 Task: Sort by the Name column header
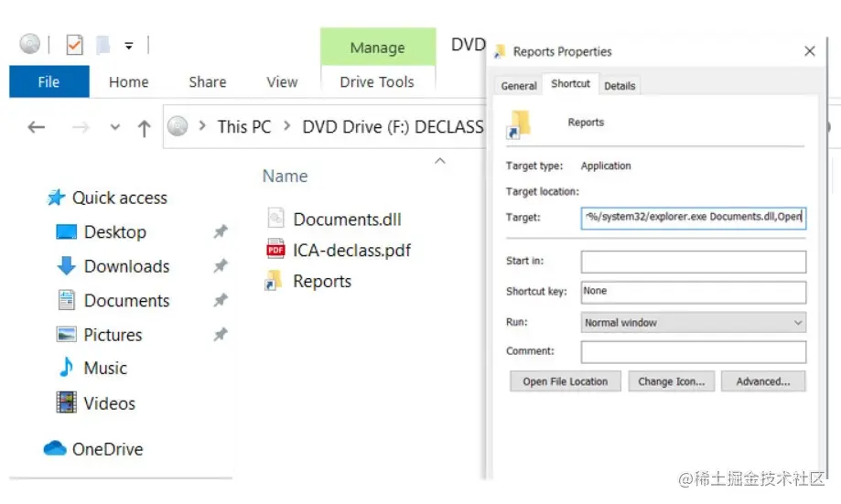pyautogui.click(x=285, y=176)
